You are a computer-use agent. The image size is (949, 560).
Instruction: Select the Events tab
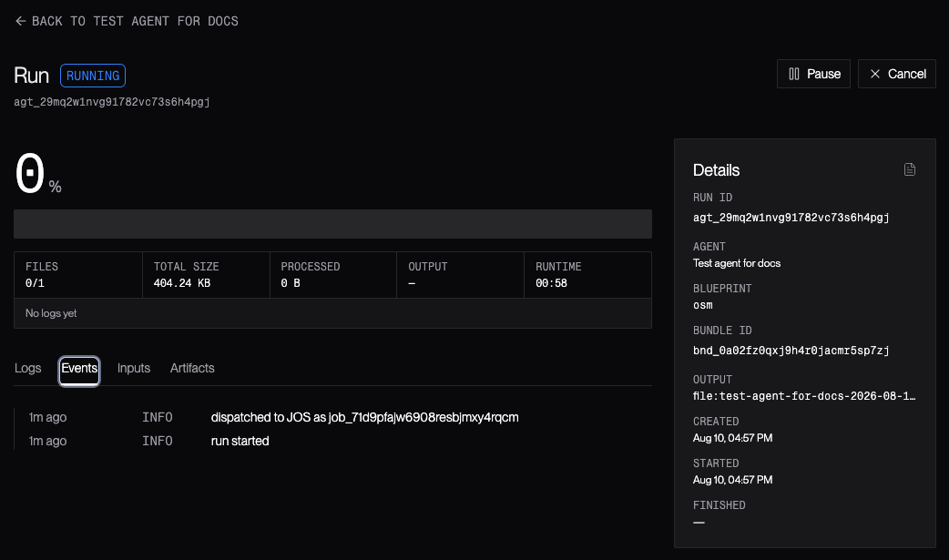pyautogui.click(x=79, y=368)
